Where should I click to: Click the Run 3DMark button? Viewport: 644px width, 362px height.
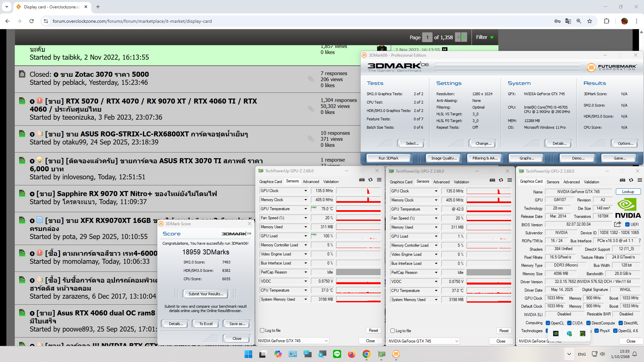tap(388, 158)
